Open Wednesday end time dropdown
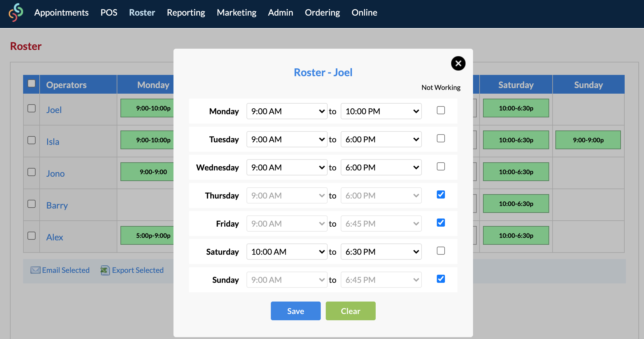Image resolution: width=644 pixels, height=339 pixels. [381, 167]
